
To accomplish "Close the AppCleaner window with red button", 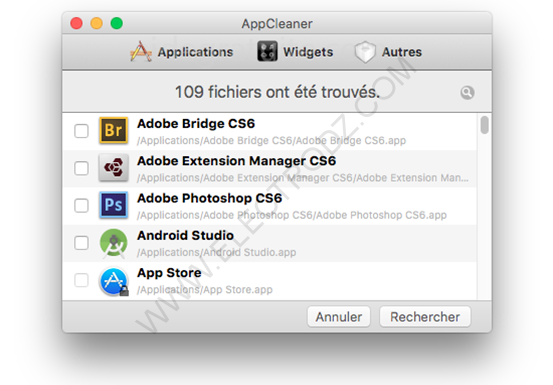I will point(77,24).
